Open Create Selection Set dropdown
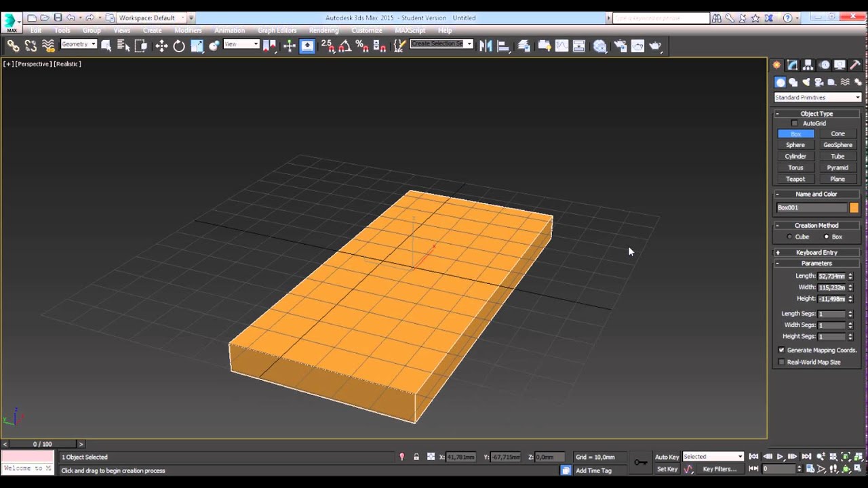This screenshot has height=488, width=868. (441, 44)
